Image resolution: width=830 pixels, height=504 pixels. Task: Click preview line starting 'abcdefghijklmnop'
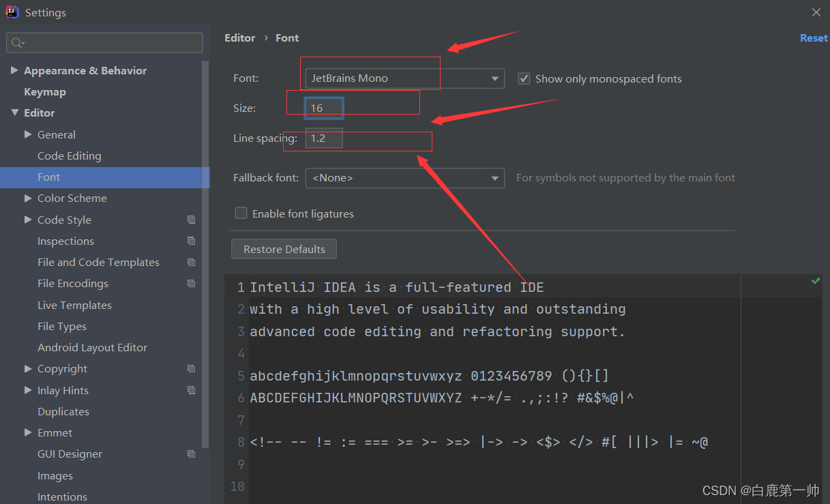click(430, 376)
